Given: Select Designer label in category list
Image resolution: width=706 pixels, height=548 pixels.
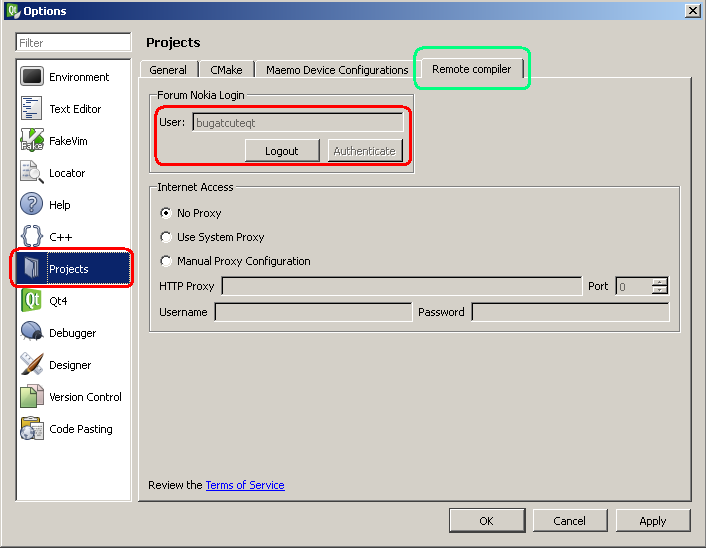Looking at the screenshot, I should click(70, 365).
